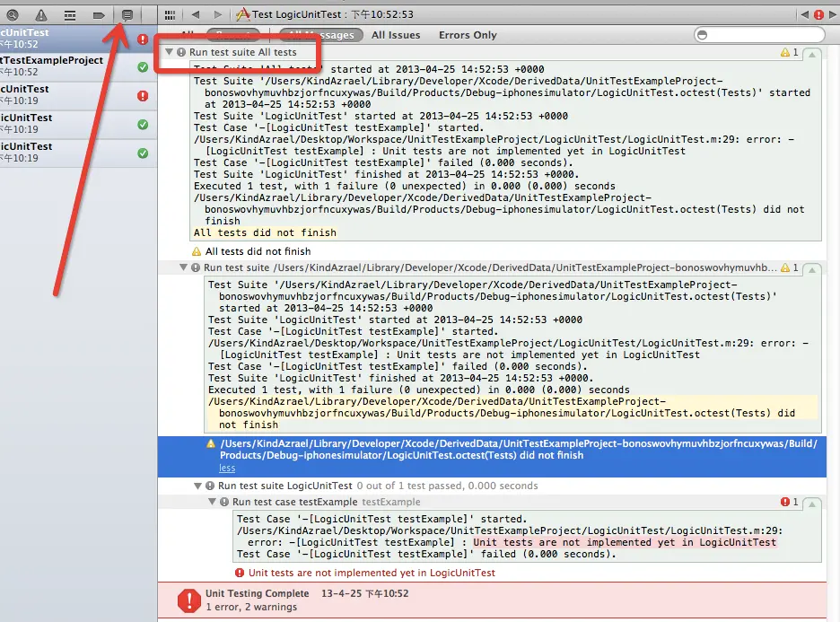The height and width of the screenshot is (622, 840).
Task: Open the Issue navigator warning icon
Action: (41, 15)
